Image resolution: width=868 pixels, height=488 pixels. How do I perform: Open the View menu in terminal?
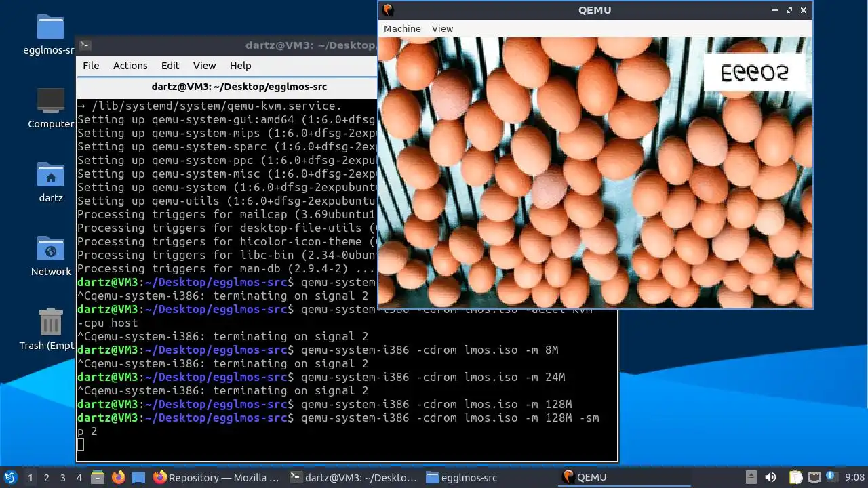(x=204, y=66)
